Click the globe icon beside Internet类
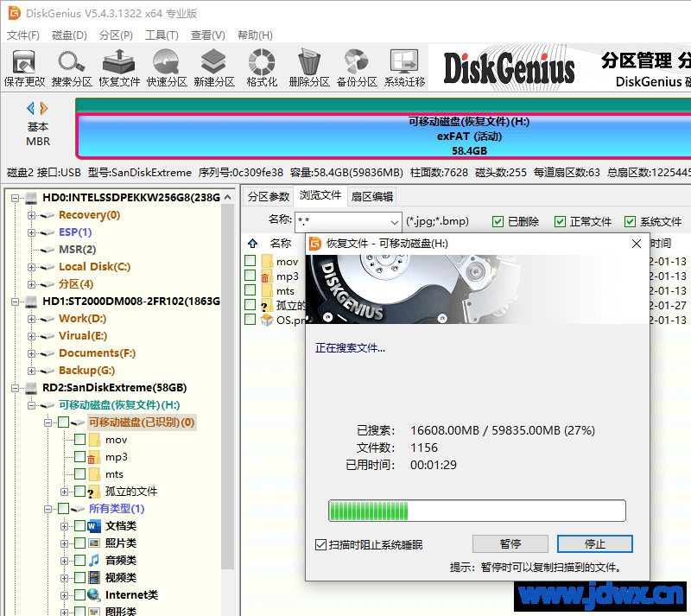The height and width of the screenshot is (616, 691). tap(93, 595)
